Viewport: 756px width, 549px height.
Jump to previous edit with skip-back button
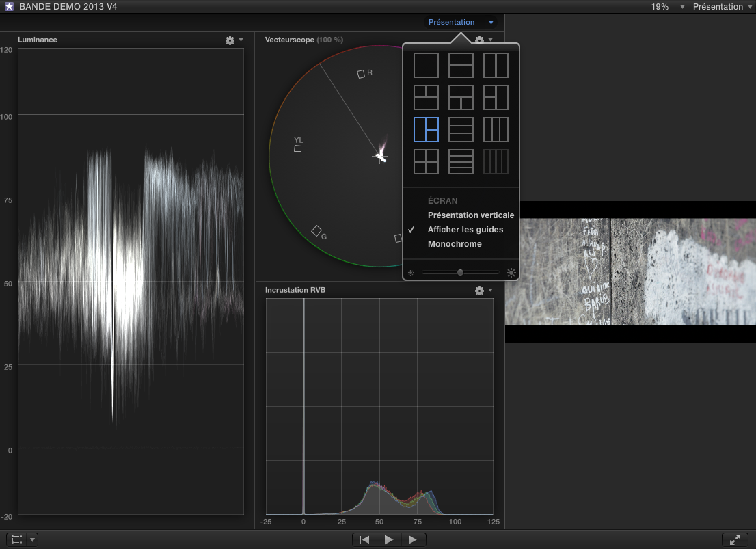coord(364,539)
